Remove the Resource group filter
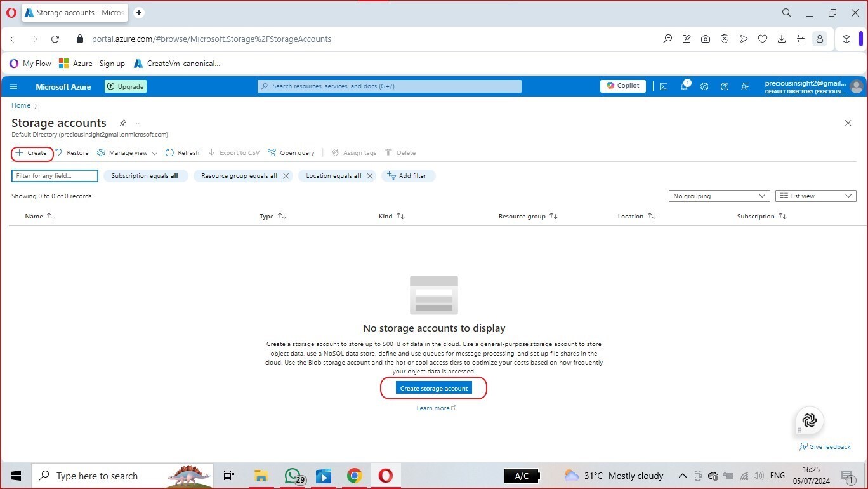The width and height of the screenshot is (868, 489). (286, 176)
